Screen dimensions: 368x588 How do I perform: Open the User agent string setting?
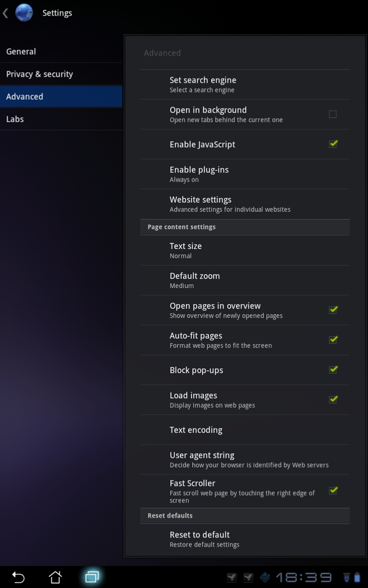pos(245,459)
